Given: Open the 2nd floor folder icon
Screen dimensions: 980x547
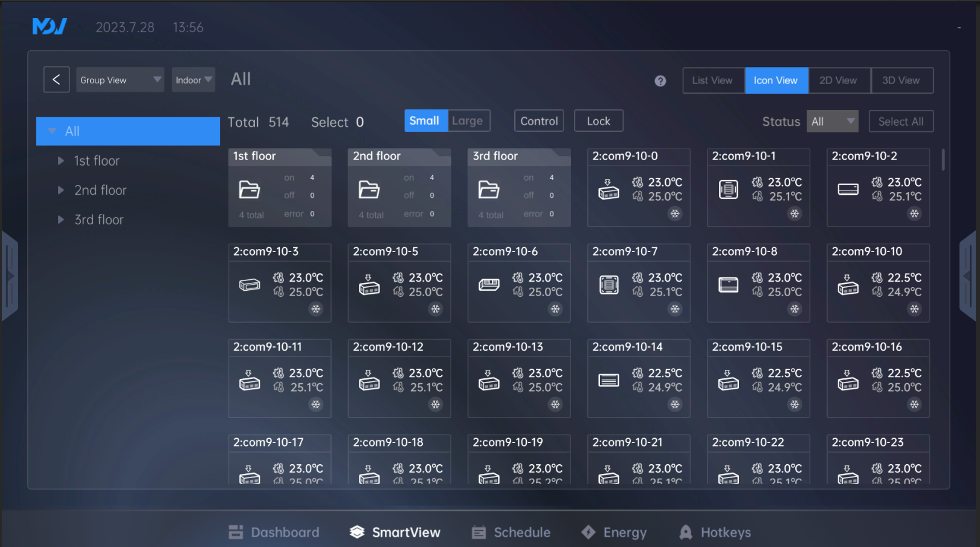Looking at the screenshot, I should pyautogui.click(x=369, y=189).
